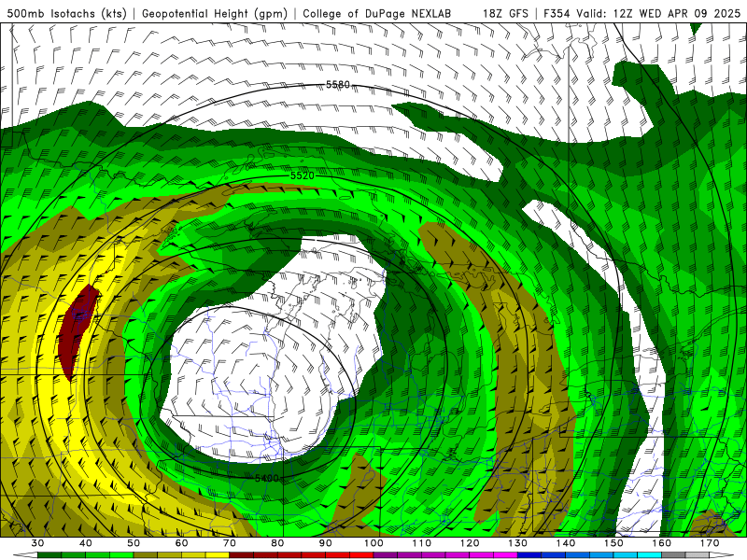Screen dimensions: 747x560
Task: Click the 130 label on the color scale
Action: click(518, 543)
